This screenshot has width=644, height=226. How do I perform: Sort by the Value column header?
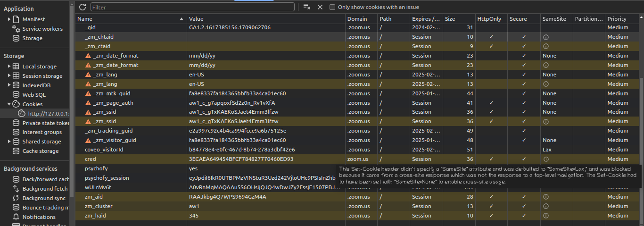click(x=266, y=19)
